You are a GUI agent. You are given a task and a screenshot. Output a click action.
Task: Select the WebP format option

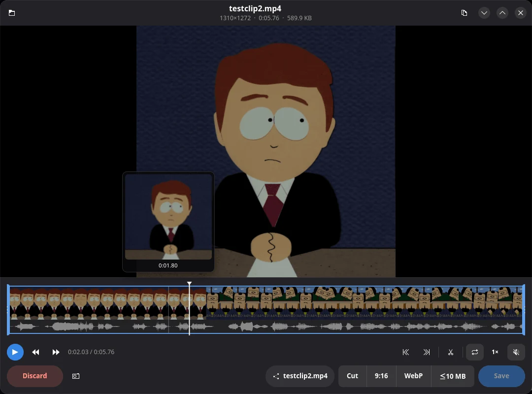[x=414, y=376]
